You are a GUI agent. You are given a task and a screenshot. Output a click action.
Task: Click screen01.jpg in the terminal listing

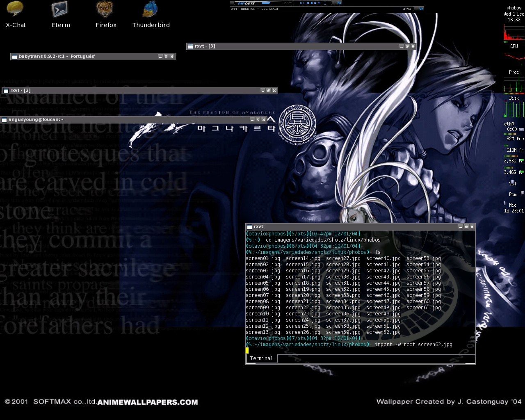point(263,258)
